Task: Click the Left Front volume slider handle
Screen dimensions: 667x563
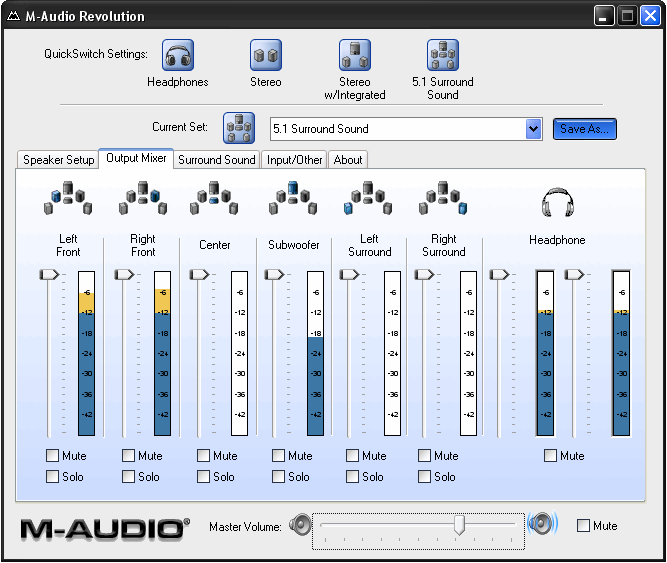Action: click(49, 275)
